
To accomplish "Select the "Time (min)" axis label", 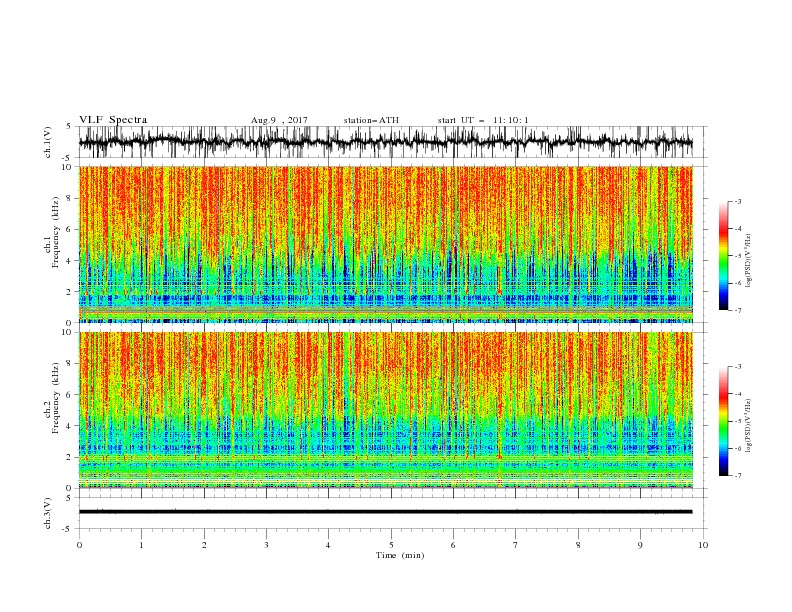I will tap(400, 555).
